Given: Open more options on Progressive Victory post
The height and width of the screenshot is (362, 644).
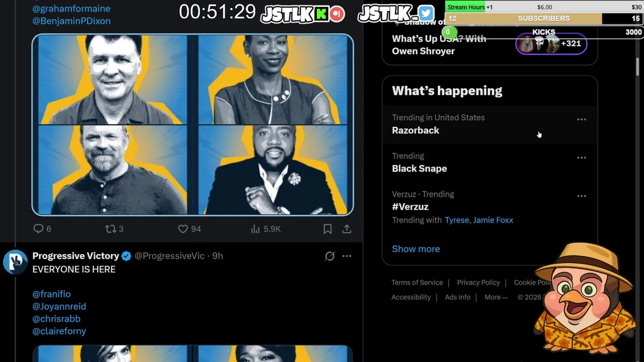Looking at the screenshot, I should (347, 256).
